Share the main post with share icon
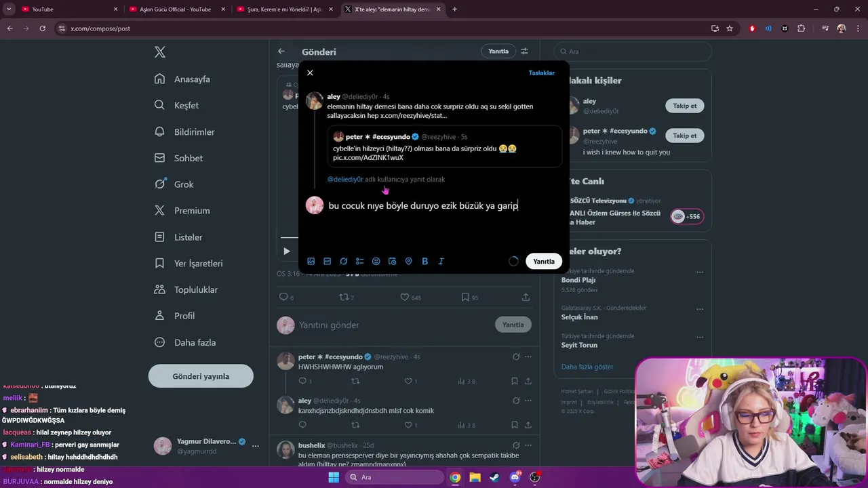868x488 pixels. coord(526,297)
